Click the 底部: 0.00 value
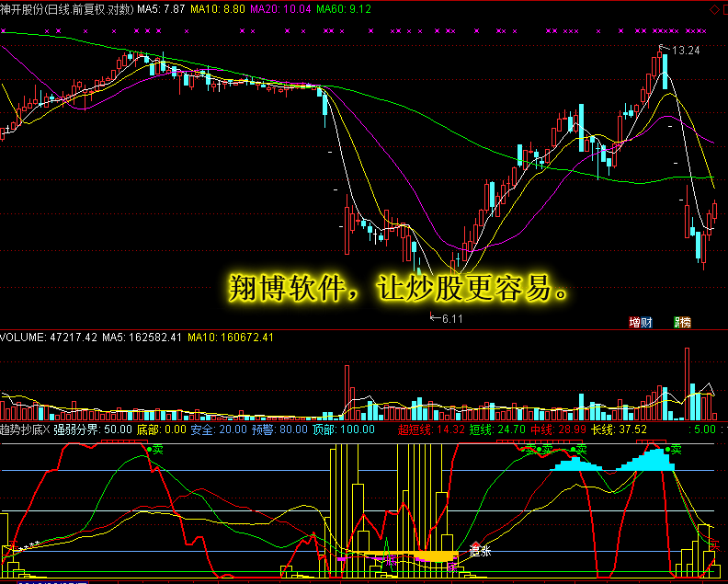 [162, 429]
